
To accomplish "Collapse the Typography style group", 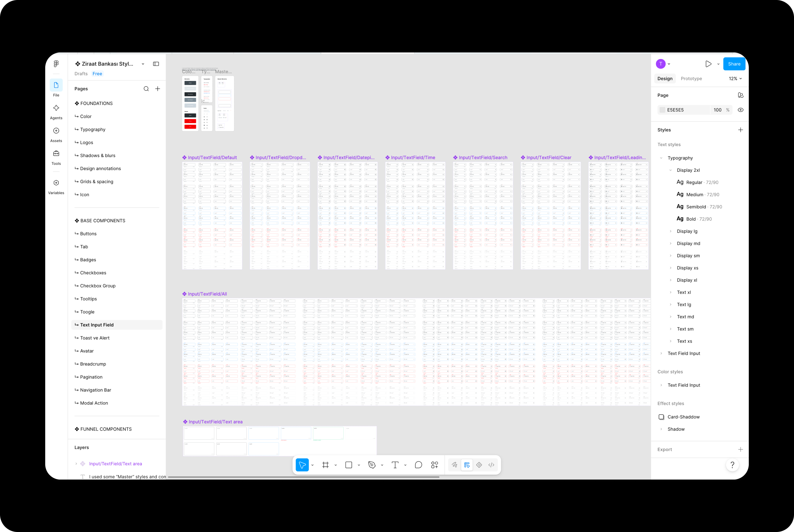I will pyautogui.click(x=661, y=158).
